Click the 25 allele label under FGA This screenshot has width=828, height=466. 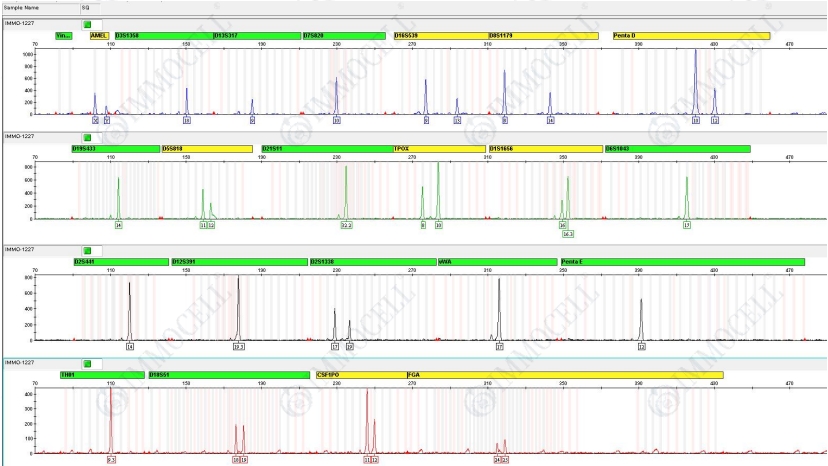(x=505, y=460)
